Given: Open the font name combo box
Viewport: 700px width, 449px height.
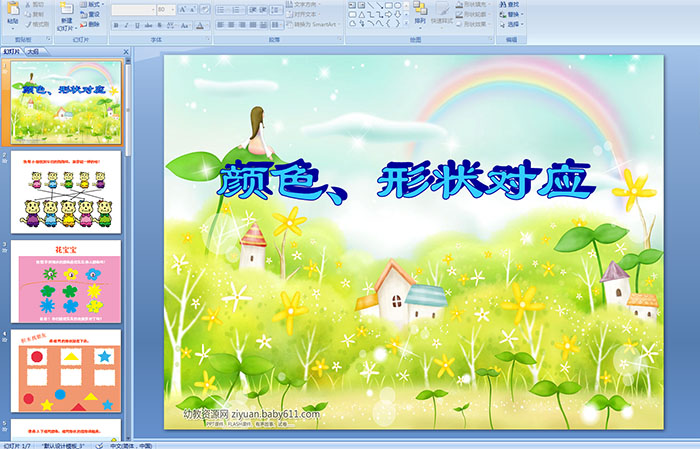Looking at the screenshot, I should (x=133, y=9).
